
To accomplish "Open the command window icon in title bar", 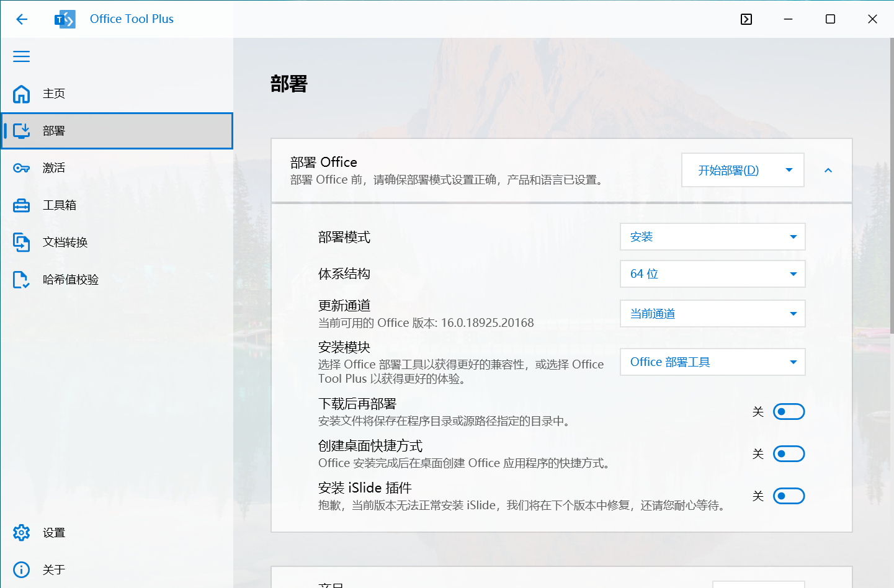I will click(x=746, y=19).
